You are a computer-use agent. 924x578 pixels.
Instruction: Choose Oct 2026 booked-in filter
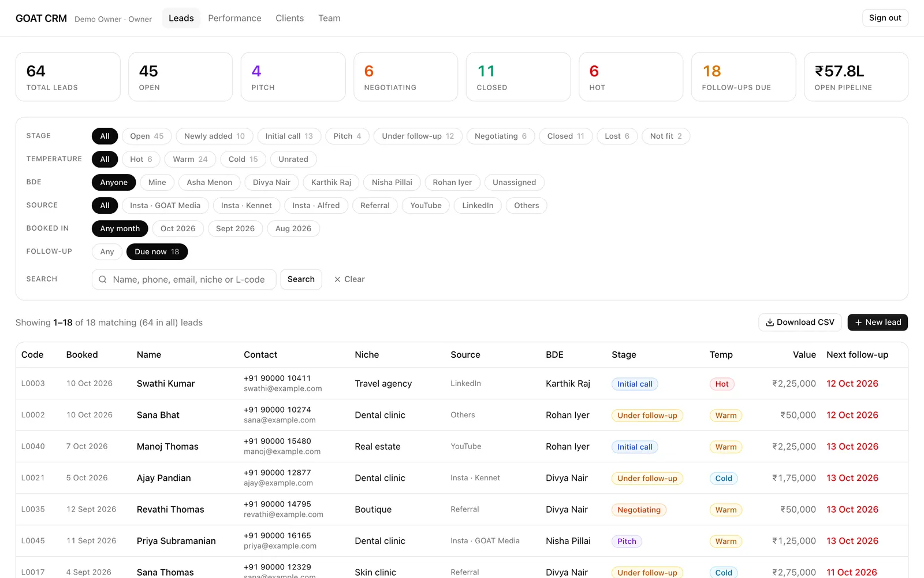coord(178,228)
